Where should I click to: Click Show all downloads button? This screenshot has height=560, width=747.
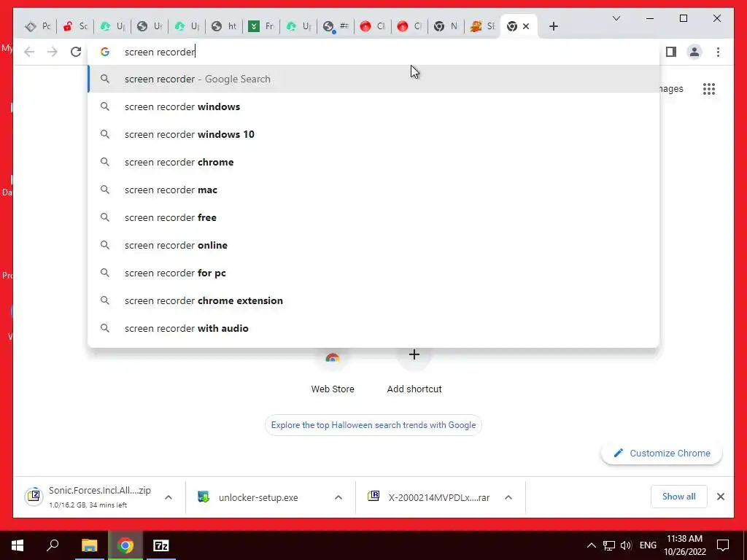tap(679, 497)
